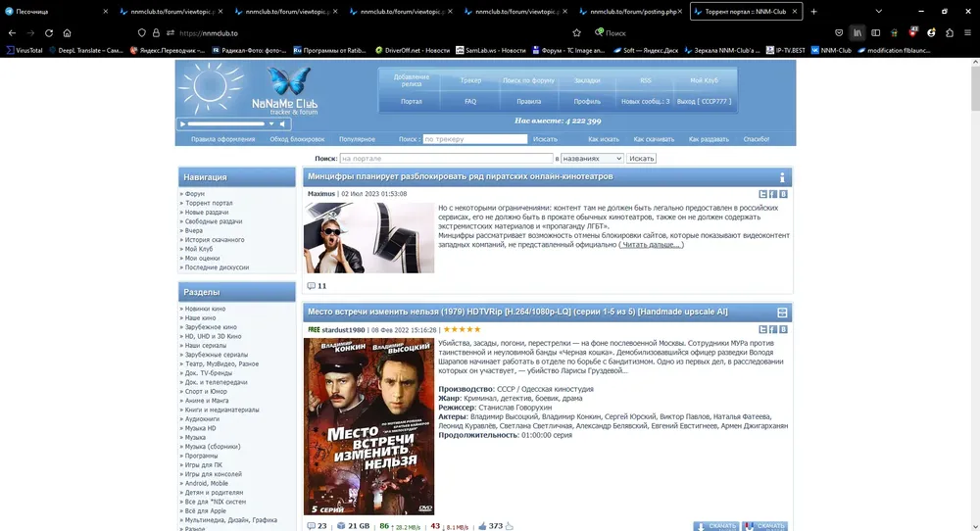Switch to the nnmclub.to/forum/posting.php tab
The height and width of the screenshot is (531, 980).
(630, 11)
